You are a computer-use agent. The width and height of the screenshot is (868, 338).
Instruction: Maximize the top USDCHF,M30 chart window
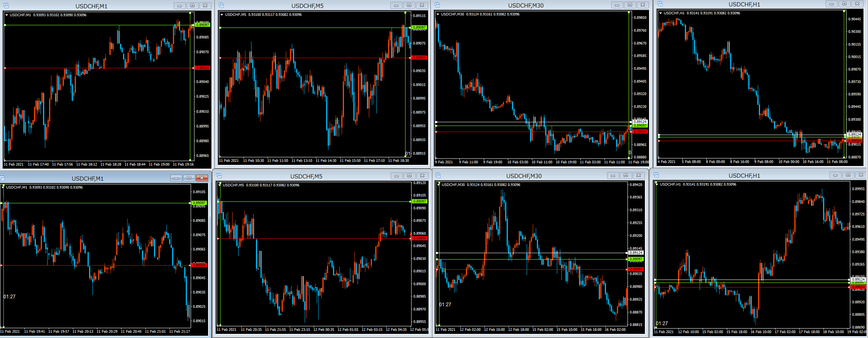coord(630,5)
